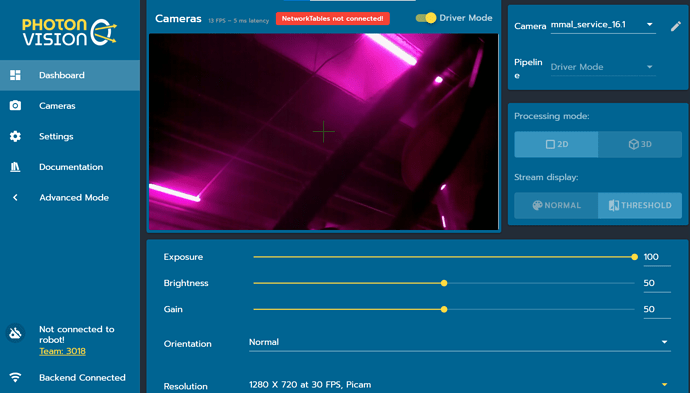Click the Exposure slider track

point(444,257)
